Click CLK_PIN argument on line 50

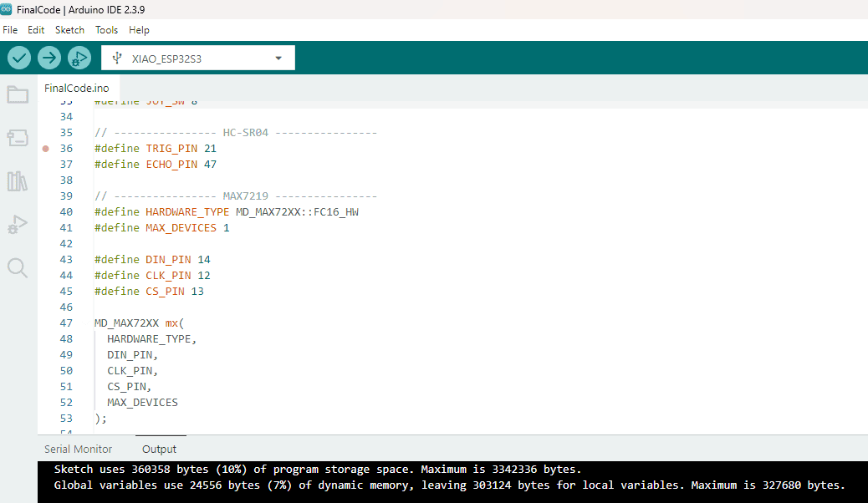click(133, 371)
